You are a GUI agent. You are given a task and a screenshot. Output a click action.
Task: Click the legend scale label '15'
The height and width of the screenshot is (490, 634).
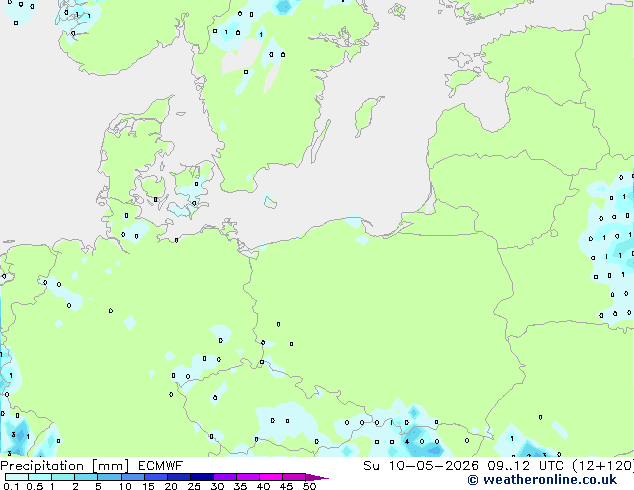click(148, 486)
